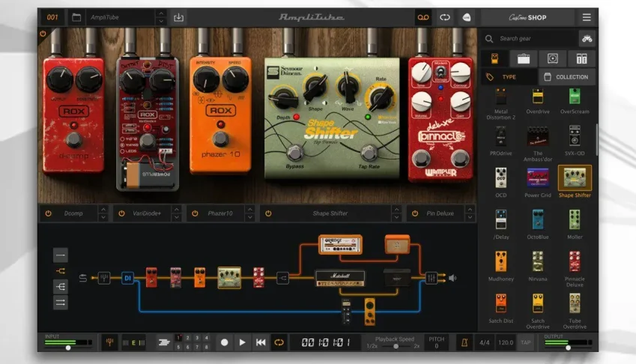This screenshot has height=364, width=636.
Task: Toggle power for Shape Shifter slot
Action: (268, 213)
